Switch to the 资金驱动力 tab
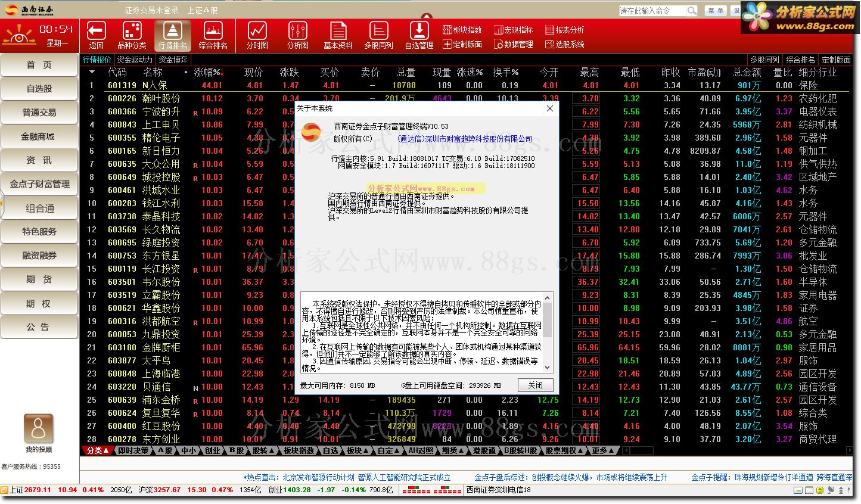The height and width of the screenshot is (504, 861). [135, 60]
